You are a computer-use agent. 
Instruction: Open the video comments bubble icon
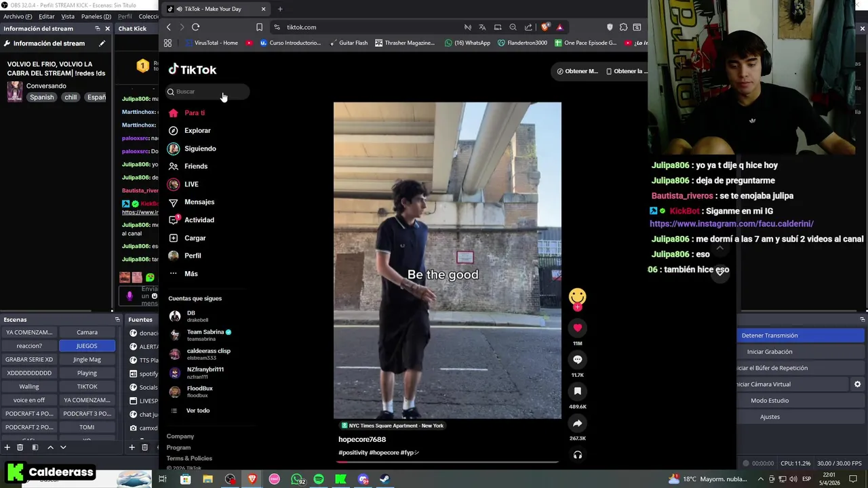point(577,359)
